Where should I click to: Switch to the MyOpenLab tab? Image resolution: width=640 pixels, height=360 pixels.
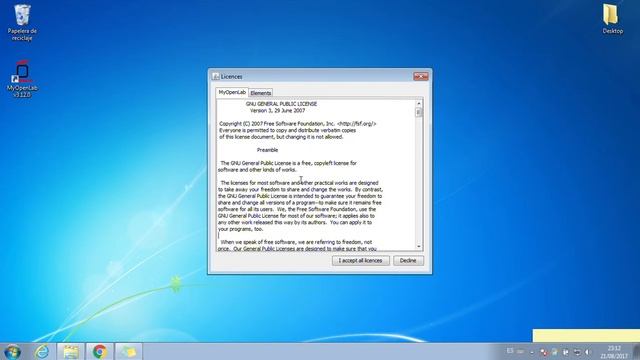tap(232, 92)
